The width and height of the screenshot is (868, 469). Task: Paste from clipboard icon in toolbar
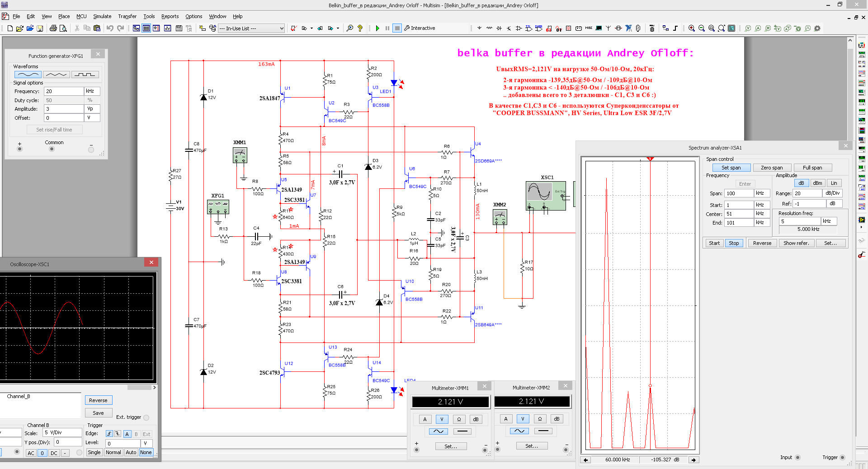97,28
